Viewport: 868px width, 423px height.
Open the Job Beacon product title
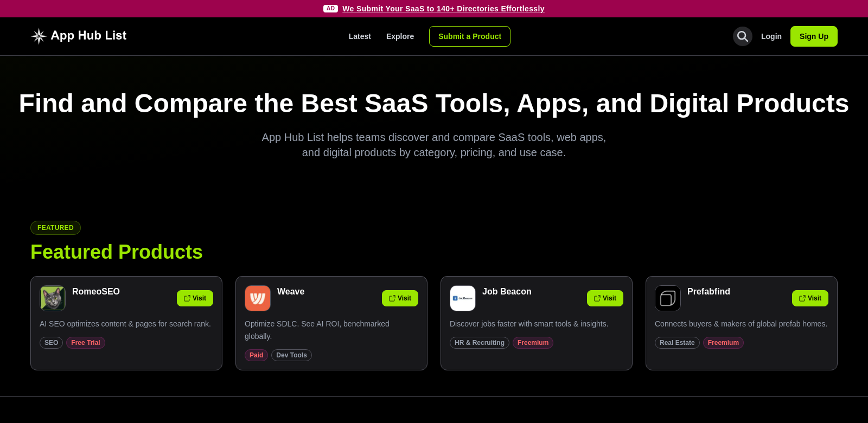[x=507, y=292]
